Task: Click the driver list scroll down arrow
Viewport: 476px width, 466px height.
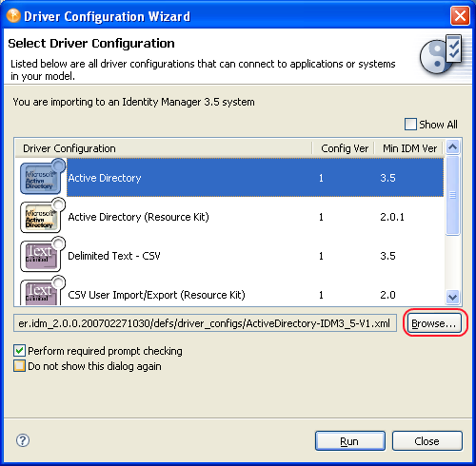Action: 452,297
